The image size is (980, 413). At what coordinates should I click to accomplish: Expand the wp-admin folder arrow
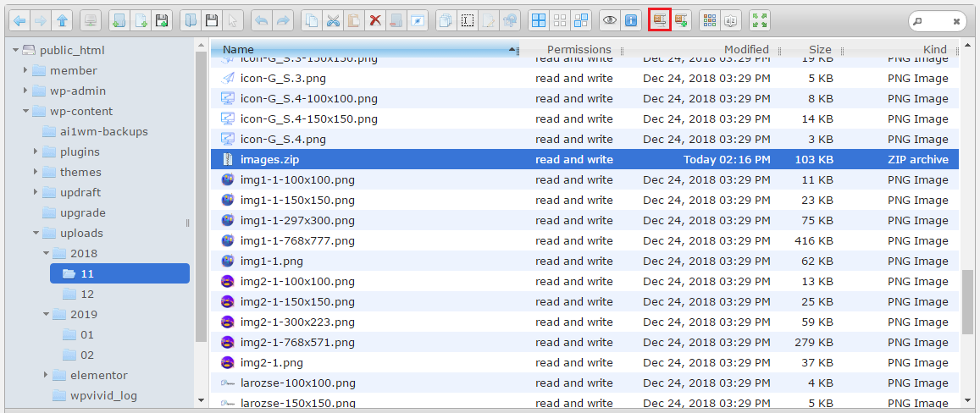[25, 91]
